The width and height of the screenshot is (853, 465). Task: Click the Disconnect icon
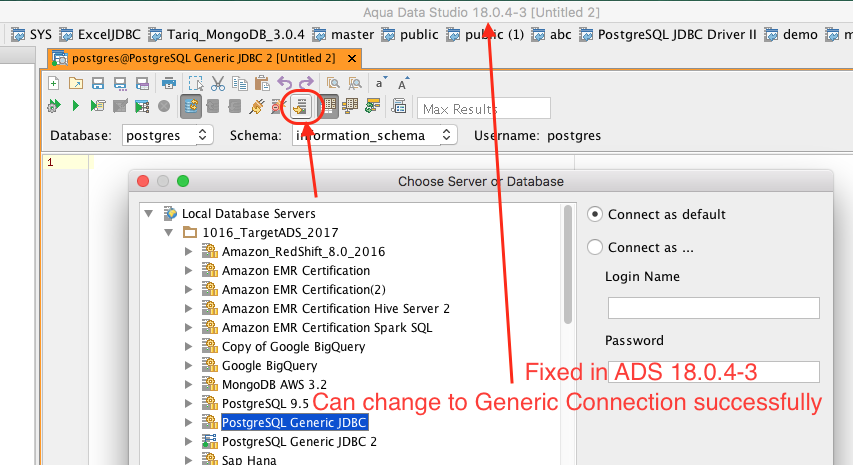click(279, 106)
